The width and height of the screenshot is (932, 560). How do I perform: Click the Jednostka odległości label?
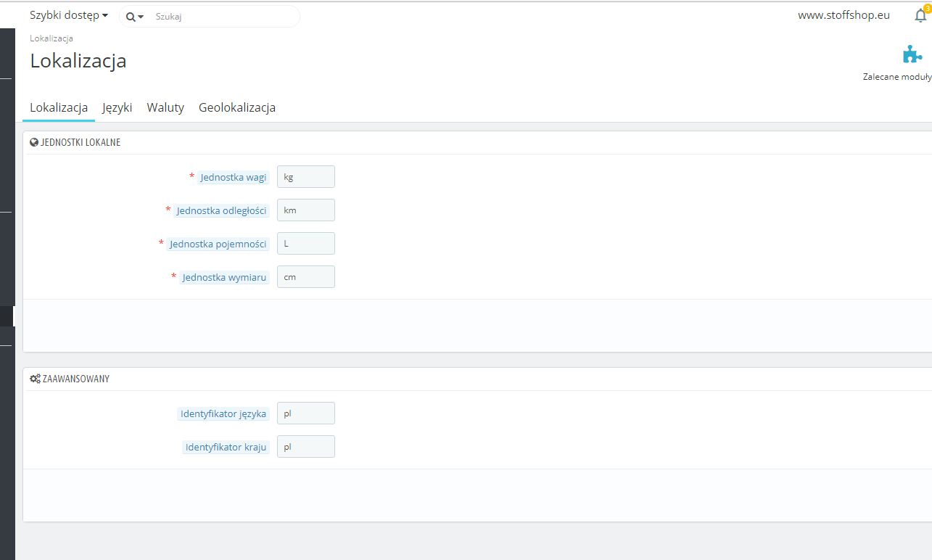point(222,210)
